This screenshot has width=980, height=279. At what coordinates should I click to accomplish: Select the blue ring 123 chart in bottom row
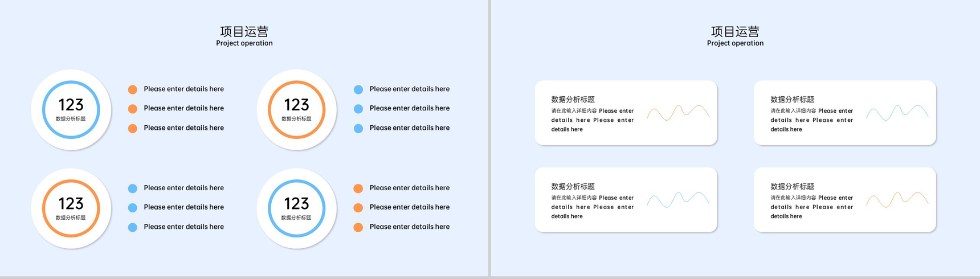click(x=297, y=208)
